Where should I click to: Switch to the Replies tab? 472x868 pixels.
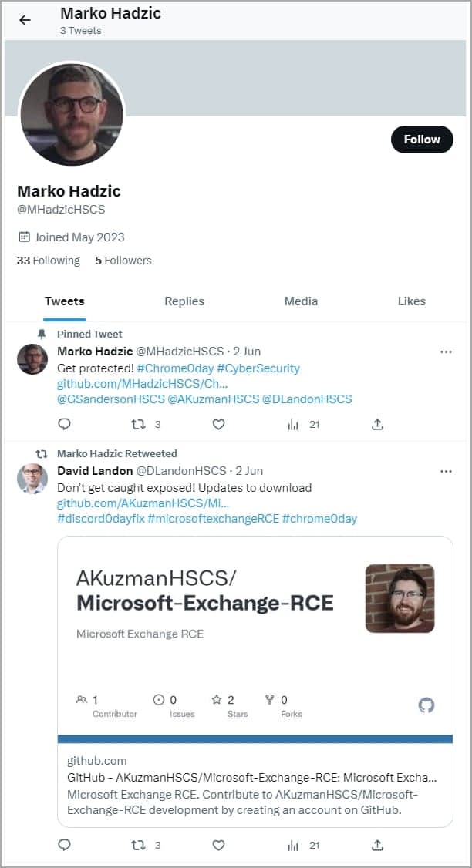point(184,301)
